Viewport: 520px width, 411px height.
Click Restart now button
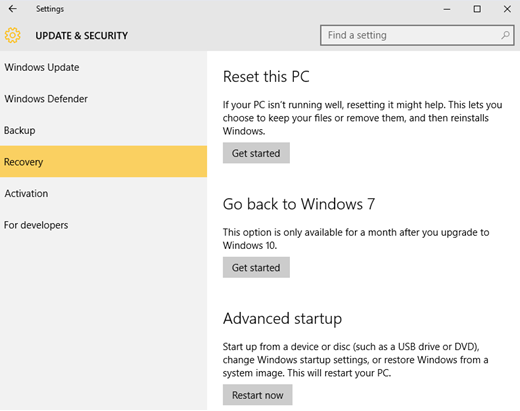pos(257,395)
